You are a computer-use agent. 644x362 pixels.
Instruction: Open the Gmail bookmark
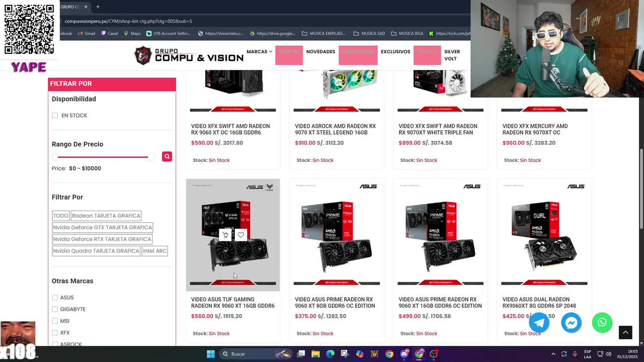click(86, 34)
